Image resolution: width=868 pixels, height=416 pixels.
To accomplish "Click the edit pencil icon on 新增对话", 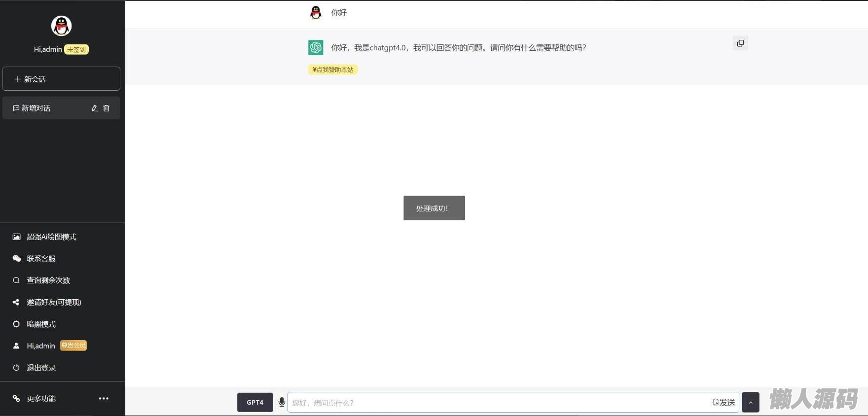I will coord(94,108).
